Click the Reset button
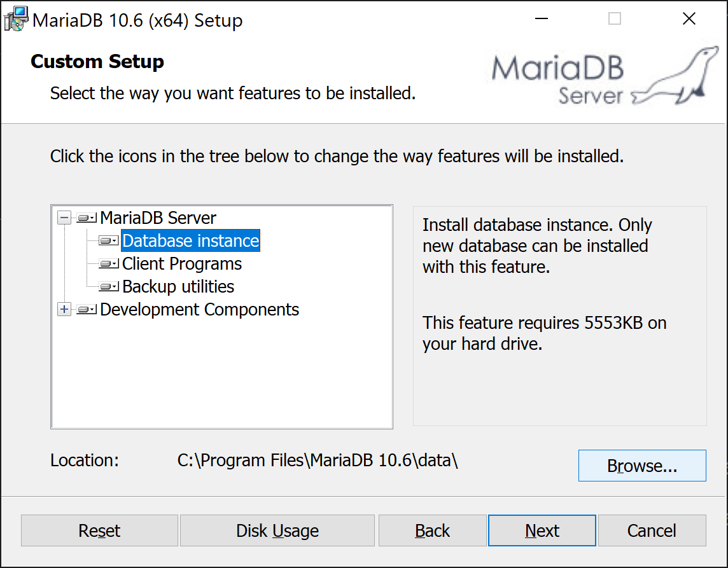The width and height of the screenshot is (728, 568). 99,530
